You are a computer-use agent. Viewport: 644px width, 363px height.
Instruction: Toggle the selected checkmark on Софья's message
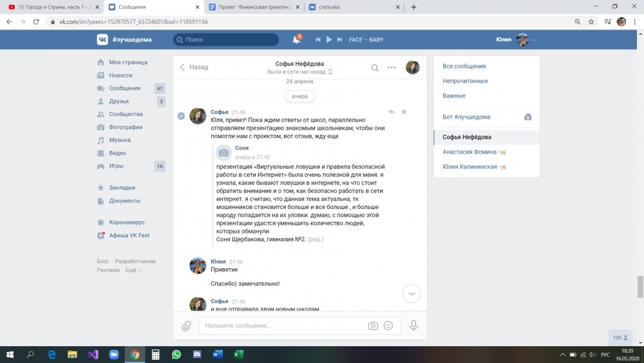pyautogui.click(x=181, y=116)
